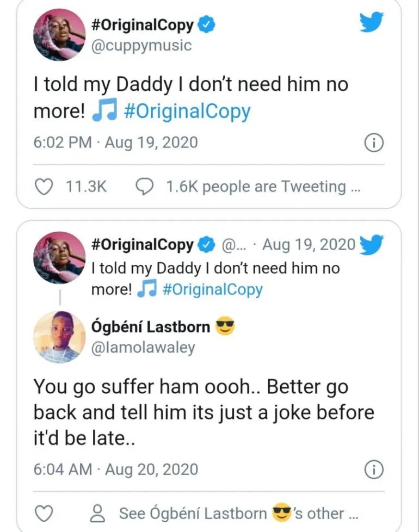Click #OriginalCopy hashtag in first tweet text

(187, 111)
